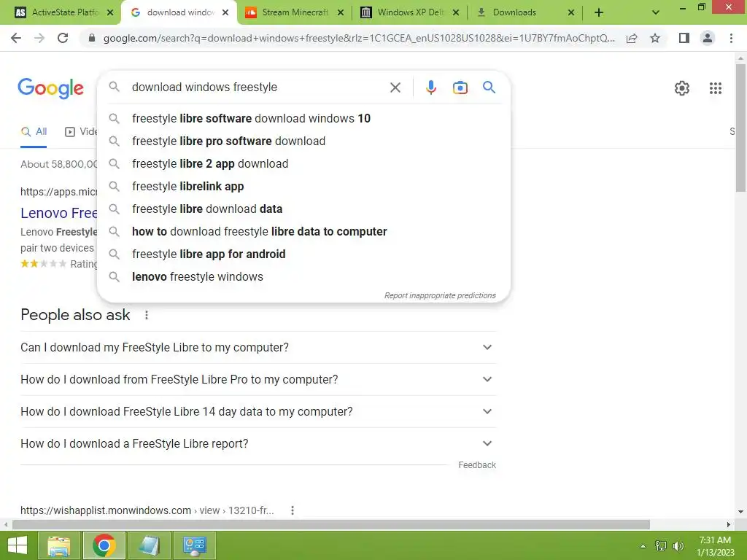This screenshot has height=560, width=747.
Task: Reload the current page
Action: (x=63, y=38)
